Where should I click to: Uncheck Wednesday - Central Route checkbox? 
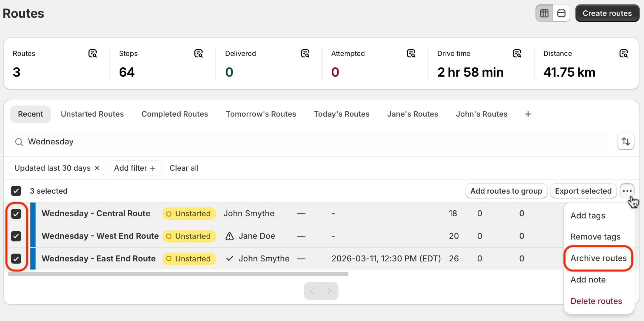16,214
